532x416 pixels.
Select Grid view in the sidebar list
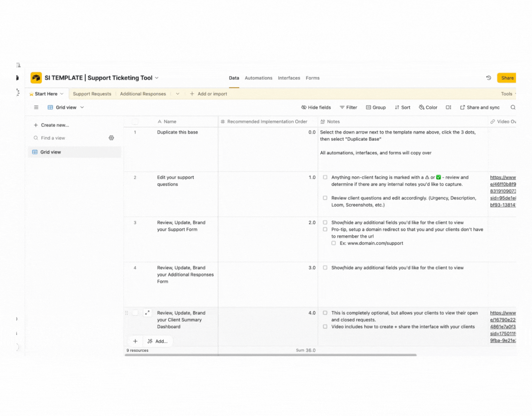coord(75,152)
